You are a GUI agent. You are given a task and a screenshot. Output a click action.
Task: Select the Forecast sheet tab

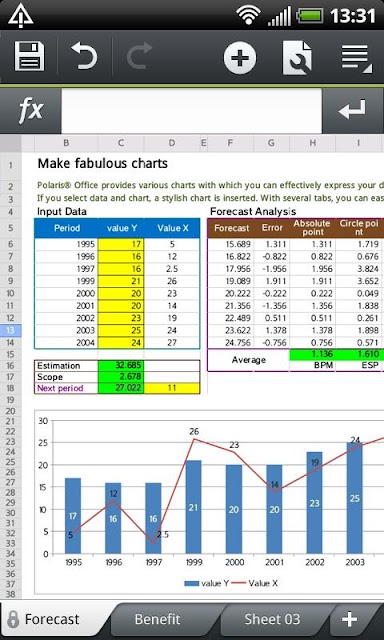click(x=52, y=619)
